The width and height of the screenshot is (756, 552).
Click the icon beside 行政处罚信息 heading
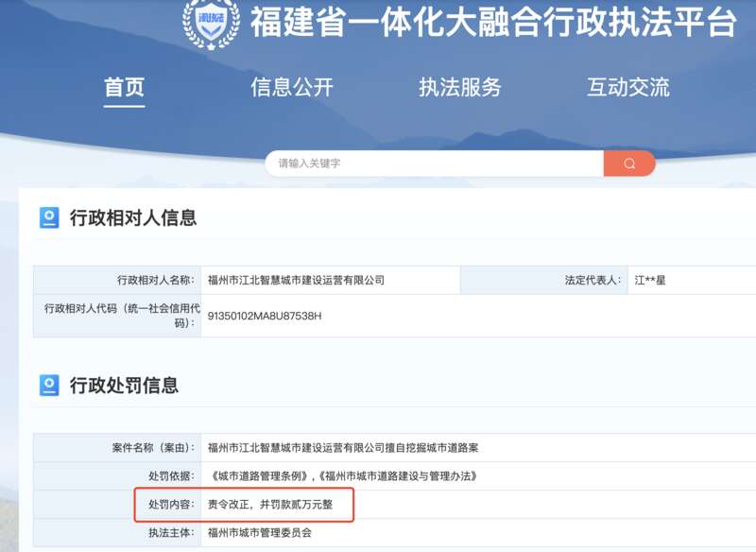(x=49, y=386)
